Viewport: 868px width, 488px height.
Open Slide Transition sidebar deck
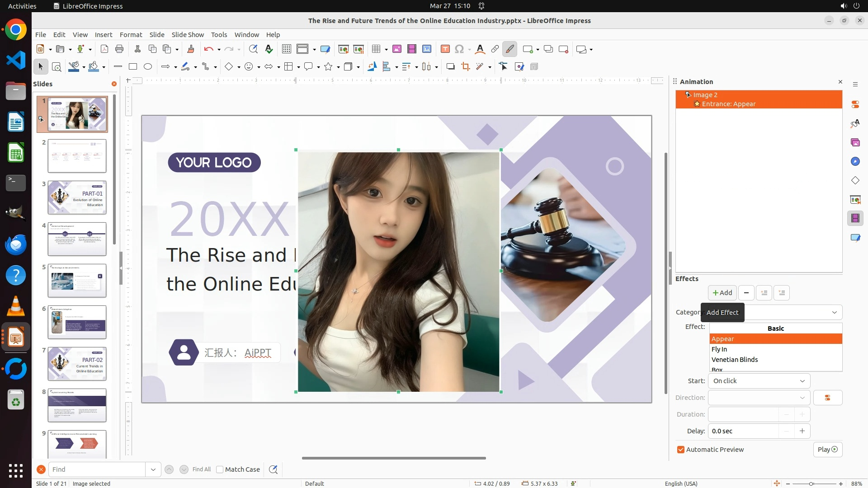click(x=855, y=199)
